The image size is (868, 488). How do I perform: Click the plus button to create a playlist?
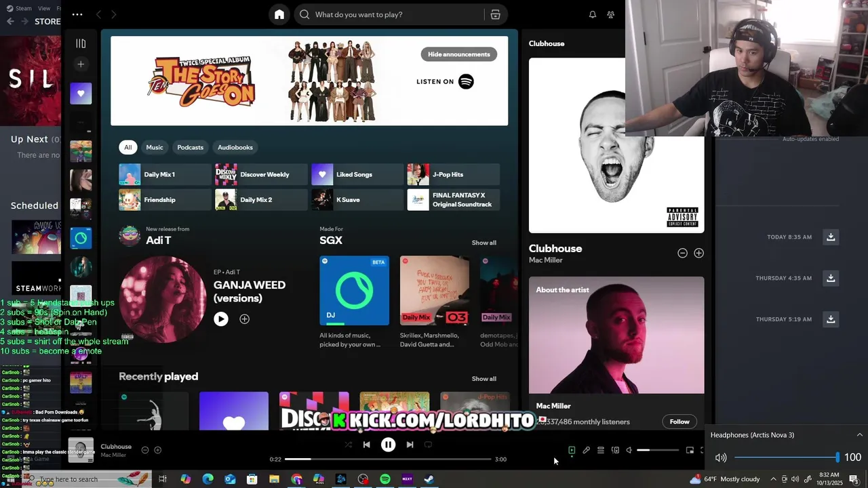point(81,64)
